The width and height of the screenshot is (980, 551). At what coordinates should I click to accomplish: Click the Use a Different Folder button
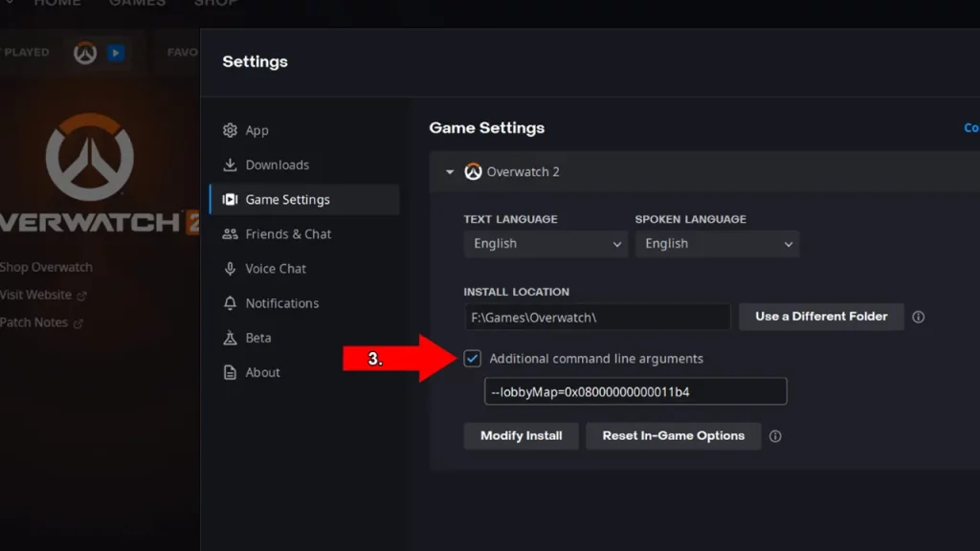coord(820,317)
